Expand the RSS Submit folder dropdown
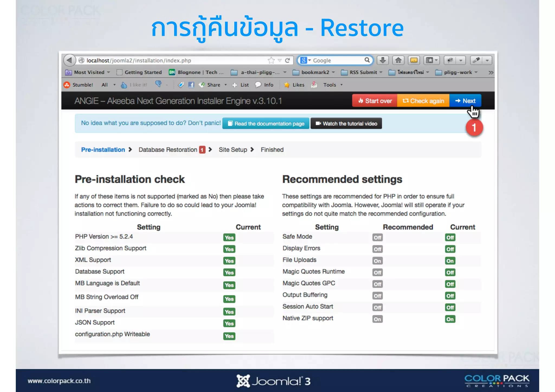Viewport: 555px width, 392px height. point(381,72)
